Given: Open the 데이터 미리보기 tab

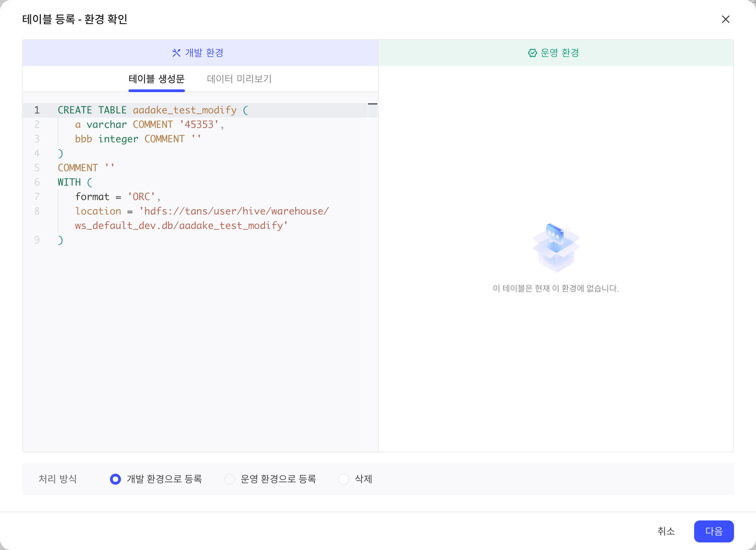Looking at the screenshot, I should 239,79.
